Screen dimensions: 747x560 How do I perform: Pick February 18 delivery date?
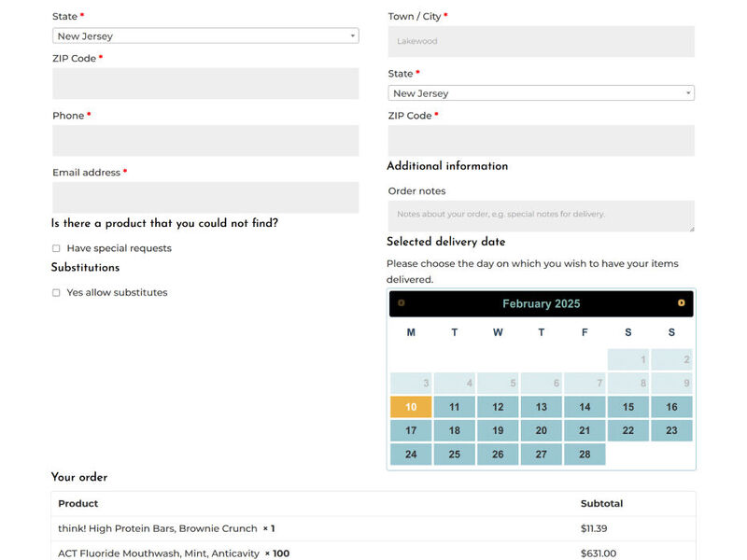coord(455,430)
